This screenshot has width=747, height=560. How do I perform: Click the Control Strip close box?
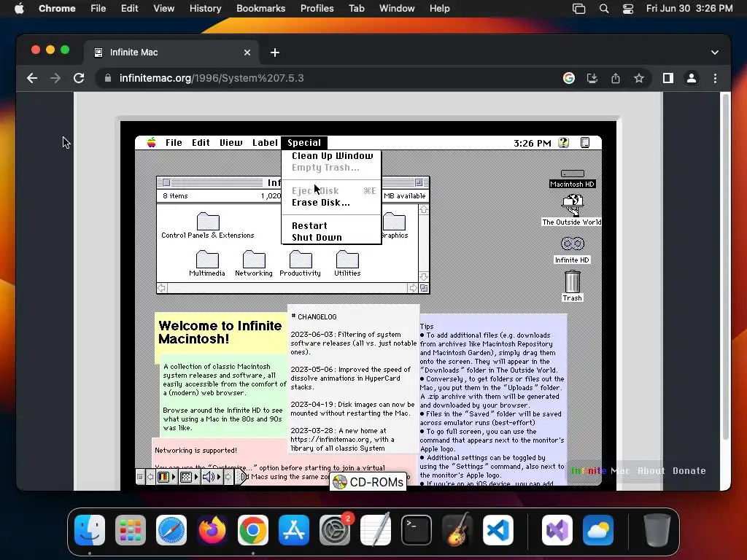[140, 477]
